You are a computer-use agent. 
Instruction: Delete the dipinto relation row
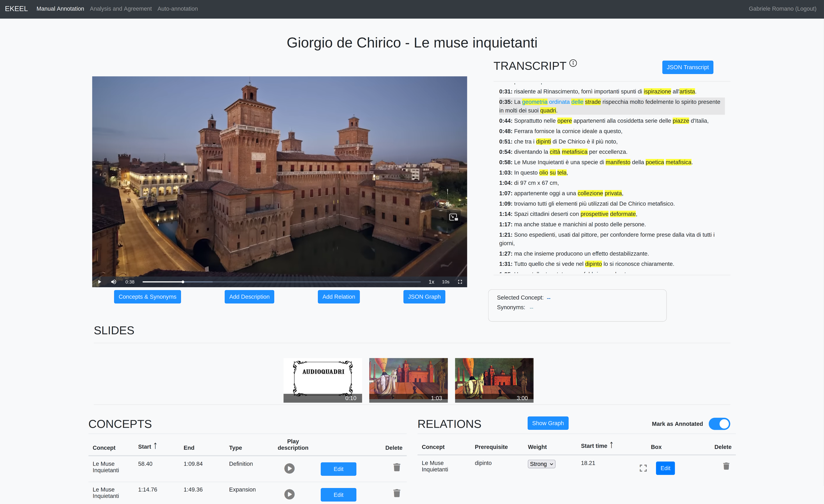point(726,466)
